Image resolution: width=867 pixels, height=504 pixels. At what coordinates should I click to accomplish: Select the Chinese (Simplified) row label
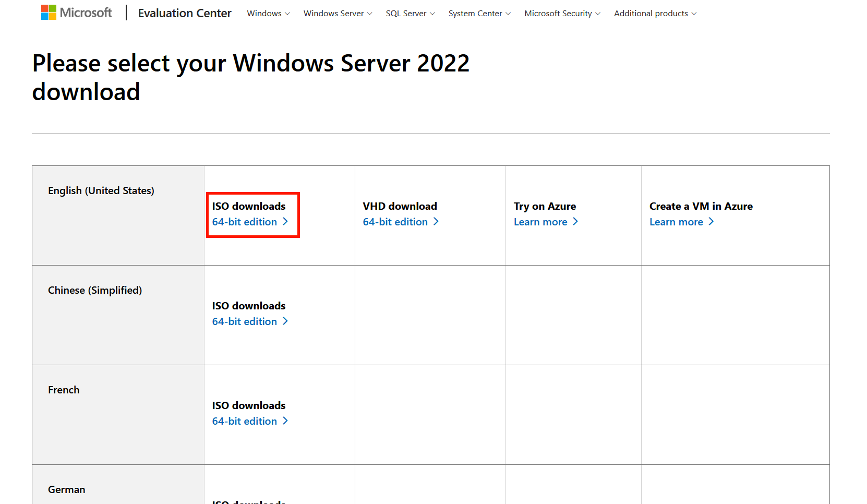pos(95,290)
